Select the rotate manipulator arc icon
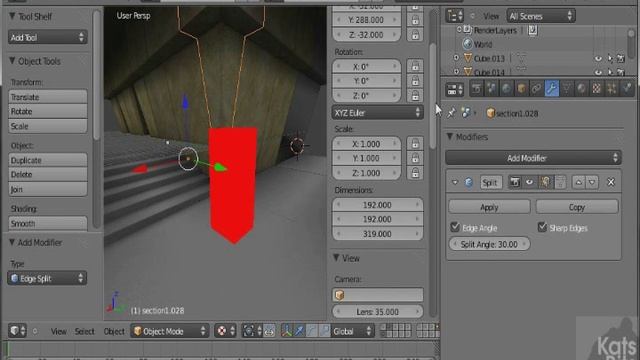640x360 pixels. [312, 331]
